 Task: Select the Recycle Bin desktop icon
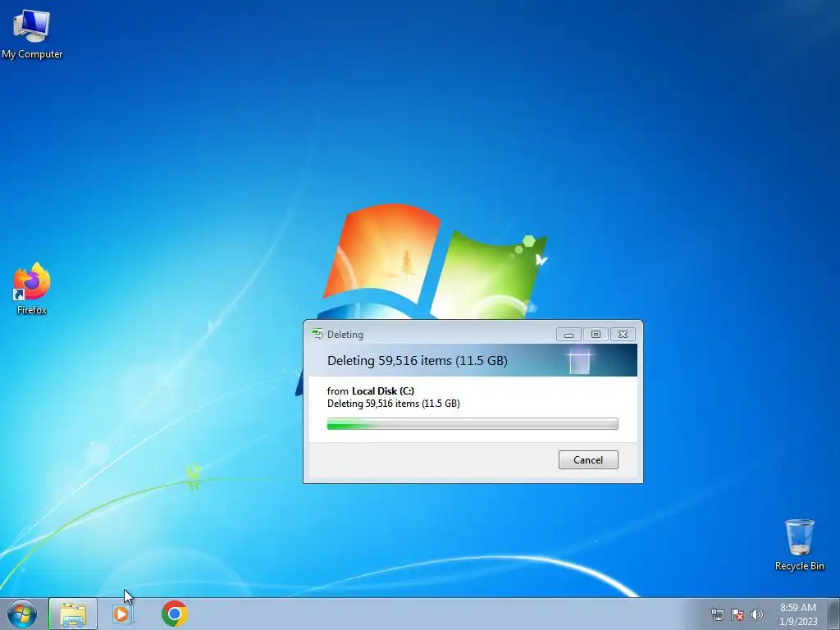799,545
